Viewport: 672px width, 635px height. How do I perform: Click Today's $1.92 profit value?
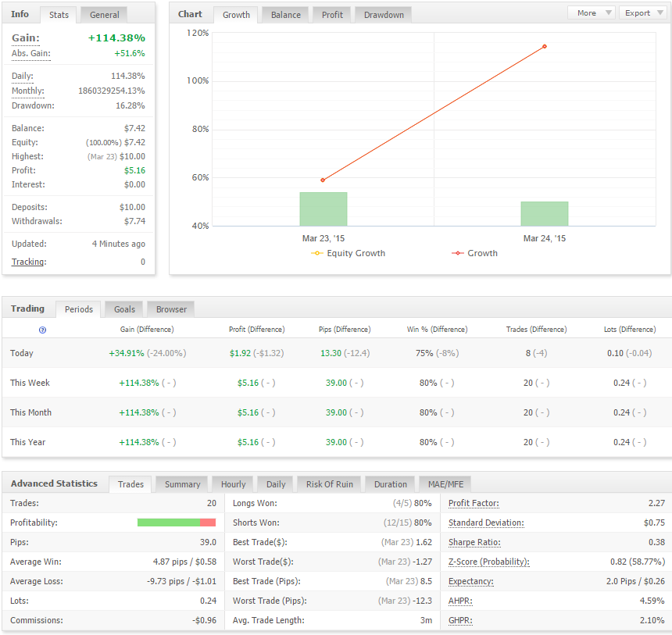240,353
